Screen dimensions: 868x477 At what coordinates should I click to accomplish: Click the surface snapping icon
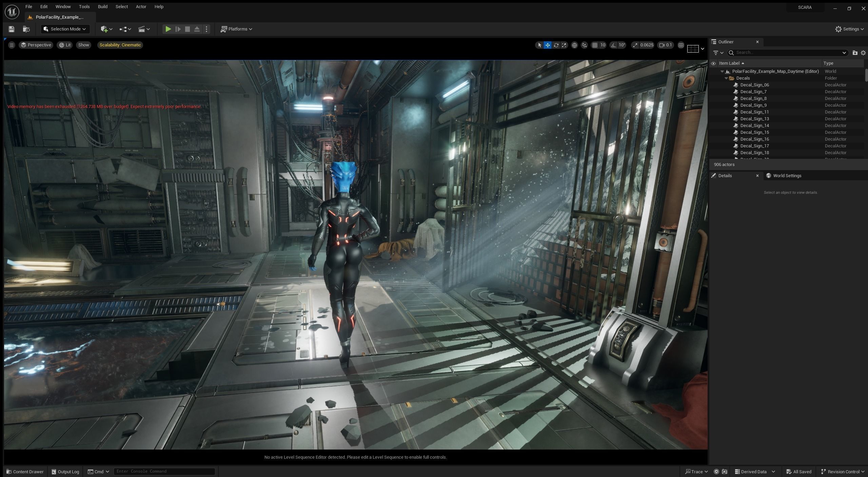click(x=584, y=45)
